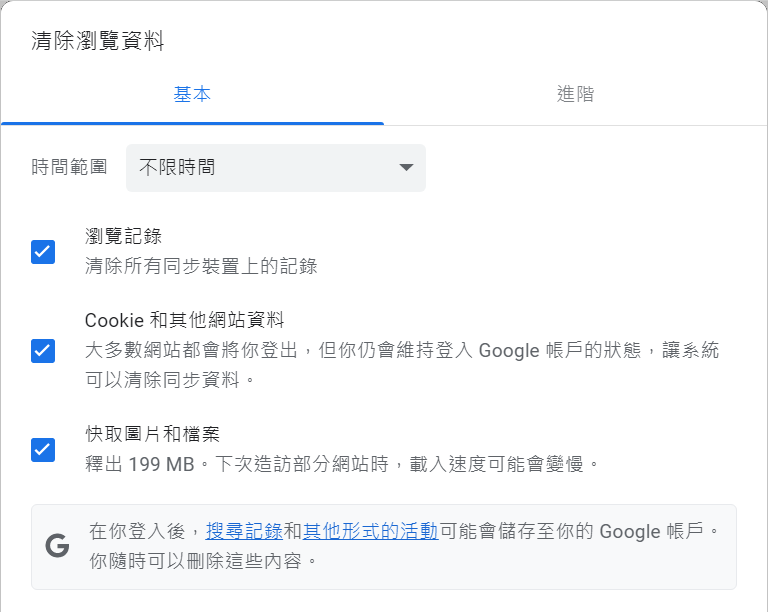
Task: Uncheck the 瀏覽記錄 checkbox
Action: 43,252
